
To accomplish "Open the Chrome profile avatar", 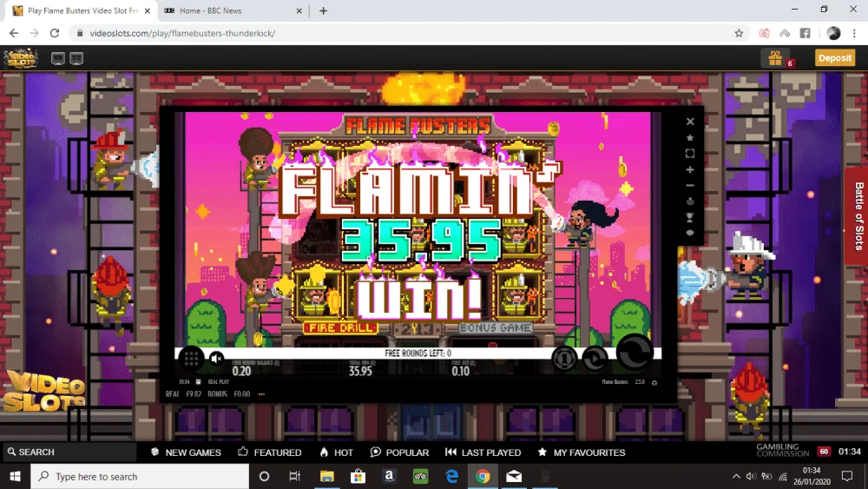I will click(833, 33).
